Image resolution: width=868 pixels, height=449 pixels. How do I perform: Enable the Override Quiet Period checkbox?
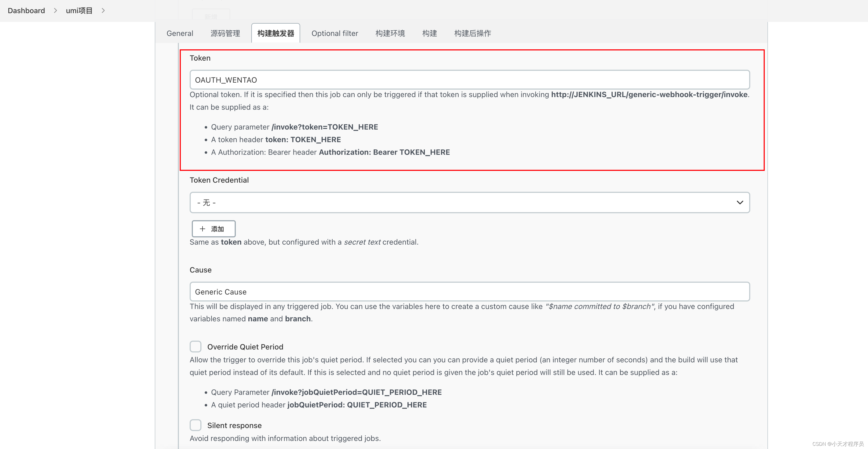pyautogui.click(x=196, y=346)
